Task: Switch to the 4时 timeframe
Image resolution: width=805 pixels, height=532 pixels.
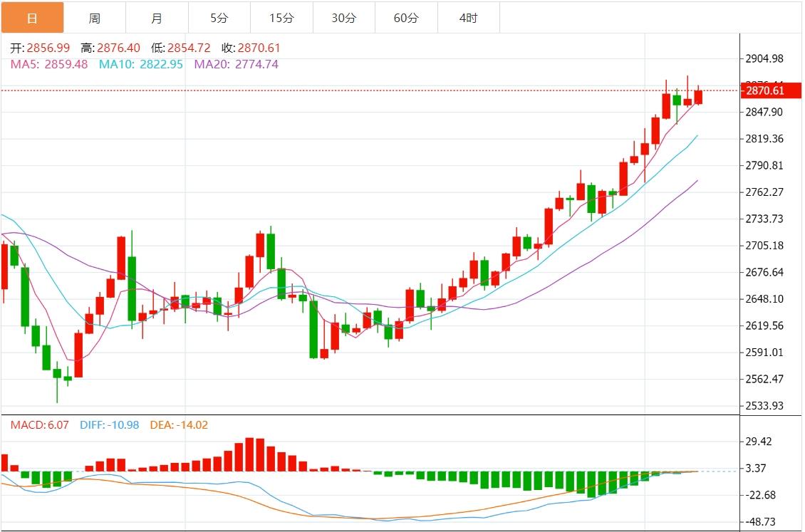Action: click(468, 18)
